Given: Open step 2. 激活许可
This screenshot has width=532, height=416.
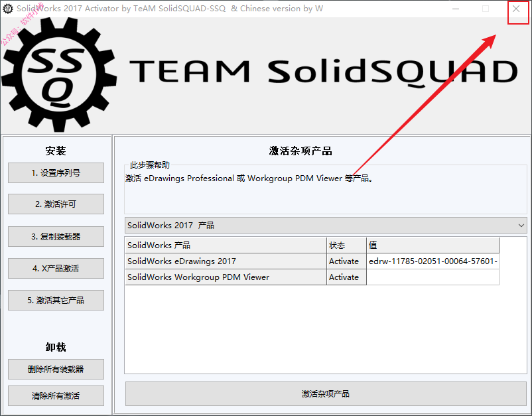Looking at the screenshot, I should (56, 204).
